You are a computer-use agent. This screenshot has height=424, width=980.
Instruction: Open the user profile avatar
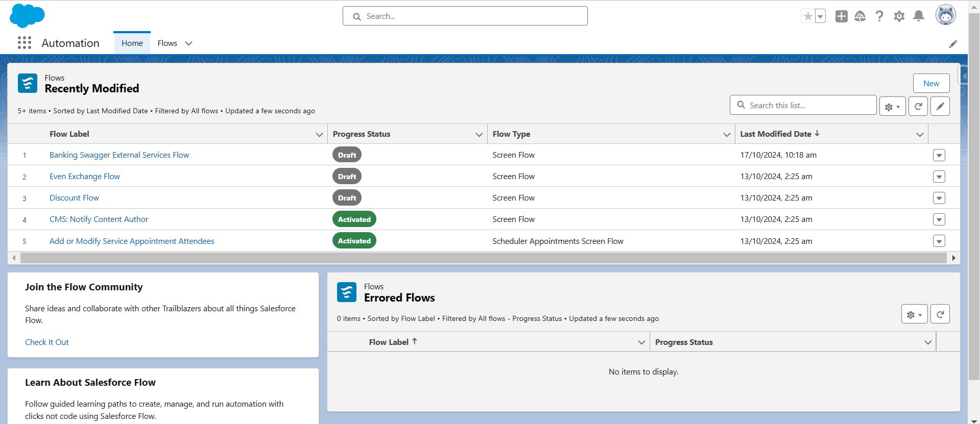click(x=946, y=15)
